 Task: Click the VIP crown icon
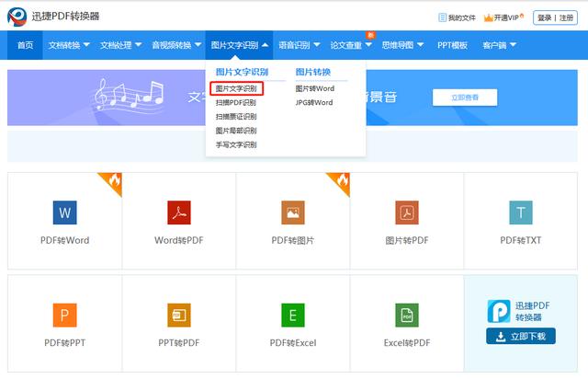click(x=488, y=17)
